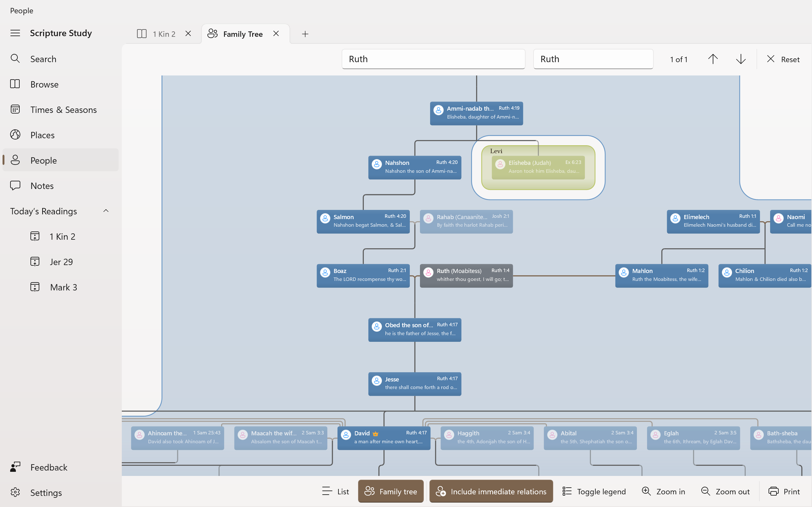812x507 pixels.
Task: Select the Elimelech person card
Action: pos(713,222)
